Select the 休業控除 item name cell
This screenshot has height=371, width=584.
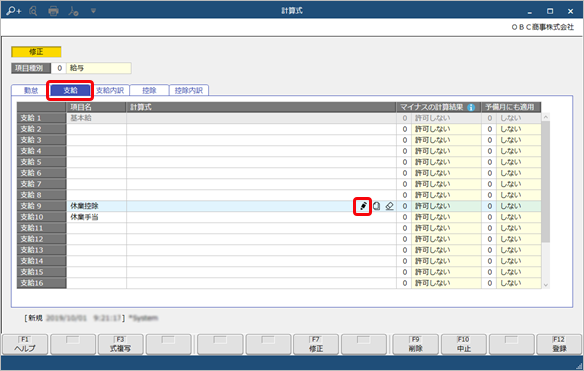tap(96, 206)
